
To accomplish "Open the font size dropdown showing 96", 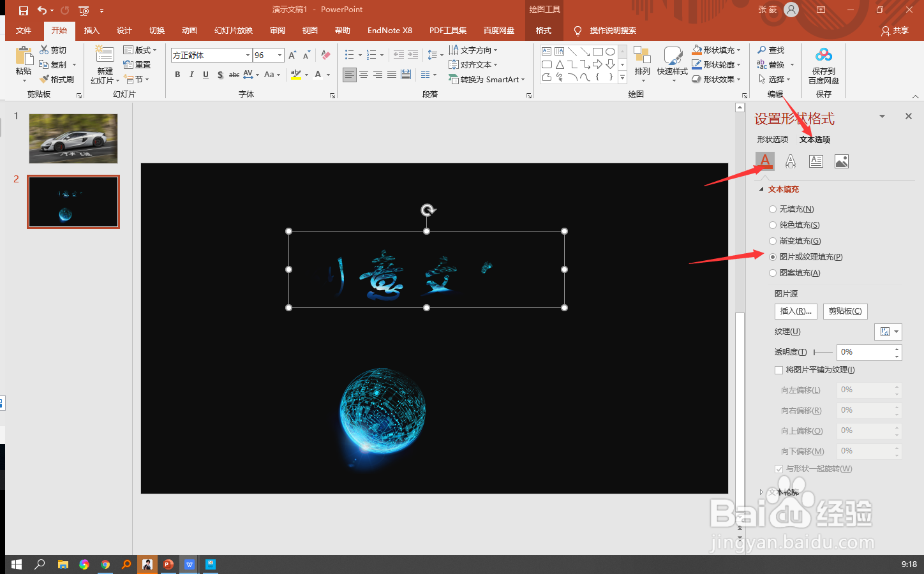I will click(279, 55).
